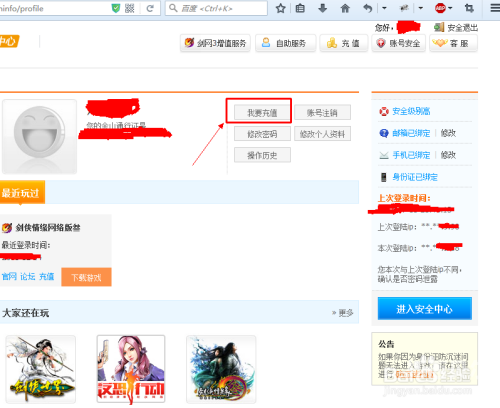Click the phone icon beside 身份证已绑定
This screenshot has height=408, width=500.
pyautogui.click(x=384, y=177)
